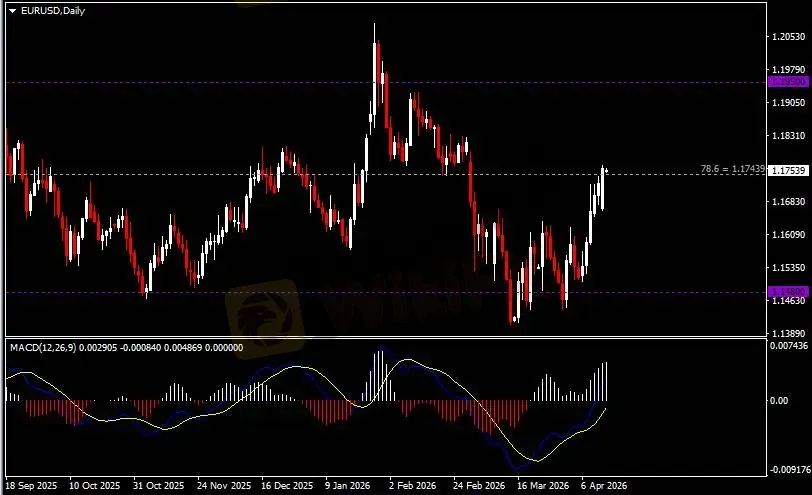Click price scale value 1.13890

[x=789, y=333]
